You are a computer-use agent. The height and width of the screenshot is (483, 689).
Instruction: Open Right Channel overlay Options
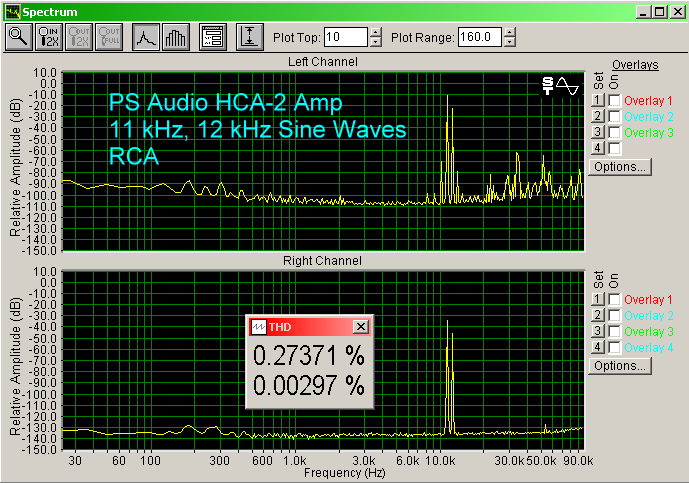click(620, 365)
